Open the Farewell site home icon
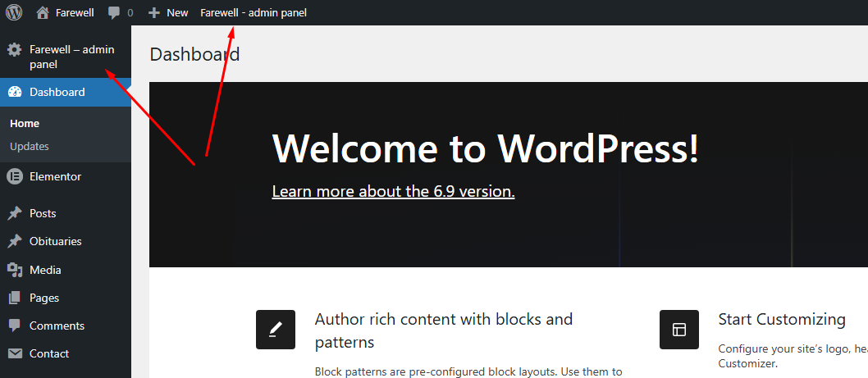 [x=43, y=12]
